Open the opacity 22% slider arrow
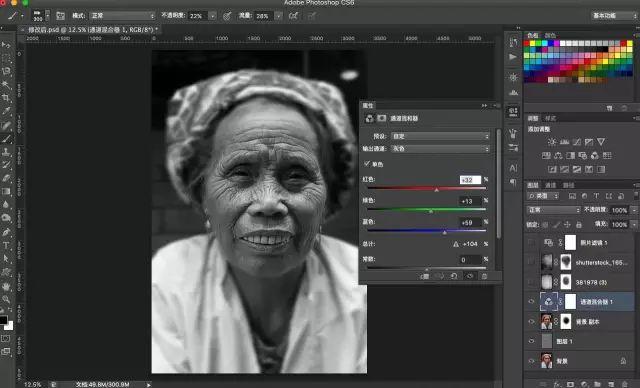This screenshot has width=640, height=388. [x=213, y=16]
